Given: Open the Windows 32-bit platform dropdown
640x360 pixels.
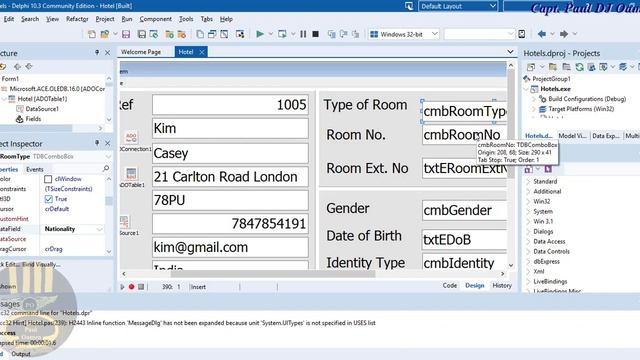Looking at the screenshot, I should tap(435, 34).
